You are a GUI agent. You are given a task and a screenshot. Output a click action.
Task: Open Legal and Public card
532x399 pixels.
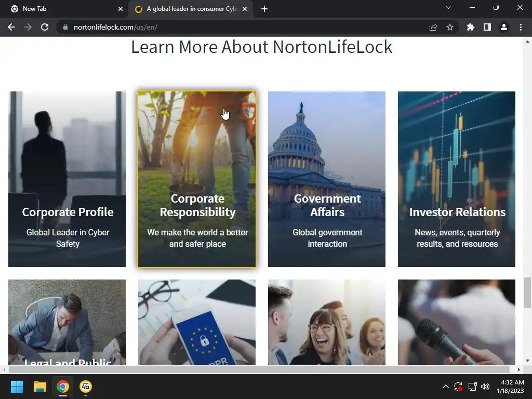tap(67, 322)
